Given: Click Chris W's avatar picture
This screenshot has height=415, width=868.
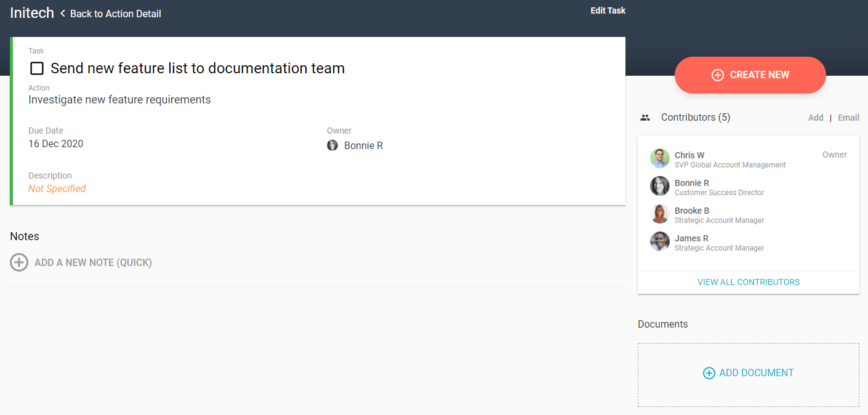Looking at the screenshot, I should pos(660,158).
